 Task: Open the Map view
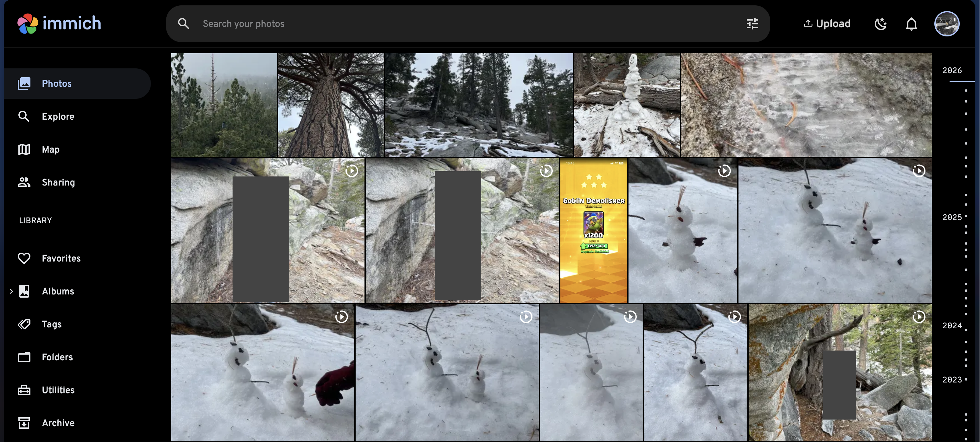click(51, 149)
